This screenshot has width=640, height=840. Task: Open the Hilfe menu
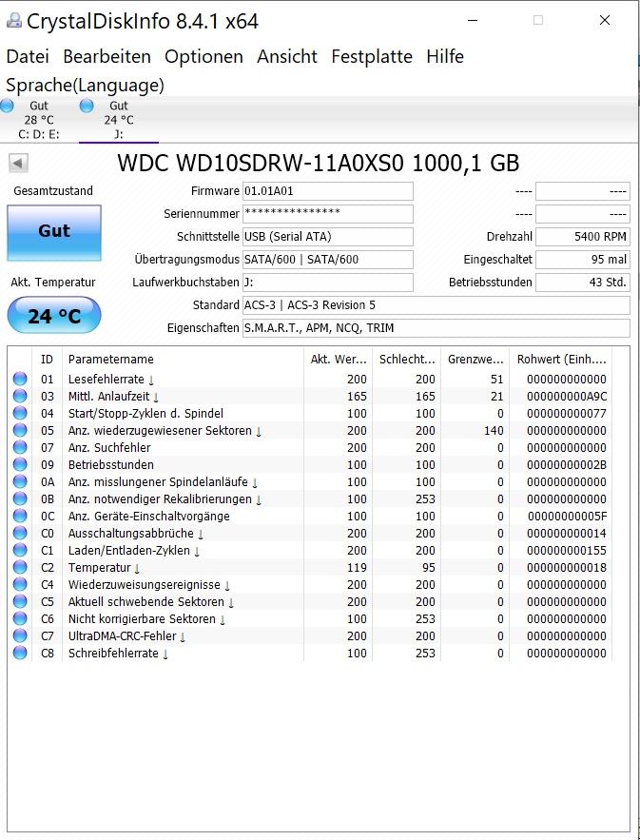[x=444, y=56]
